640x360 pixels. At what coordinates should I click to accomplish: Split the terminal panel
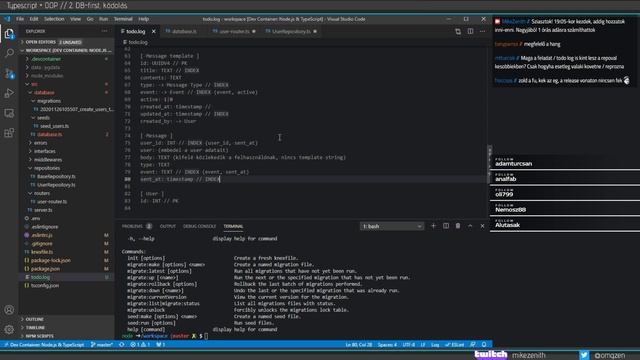(x=446, y=226)
